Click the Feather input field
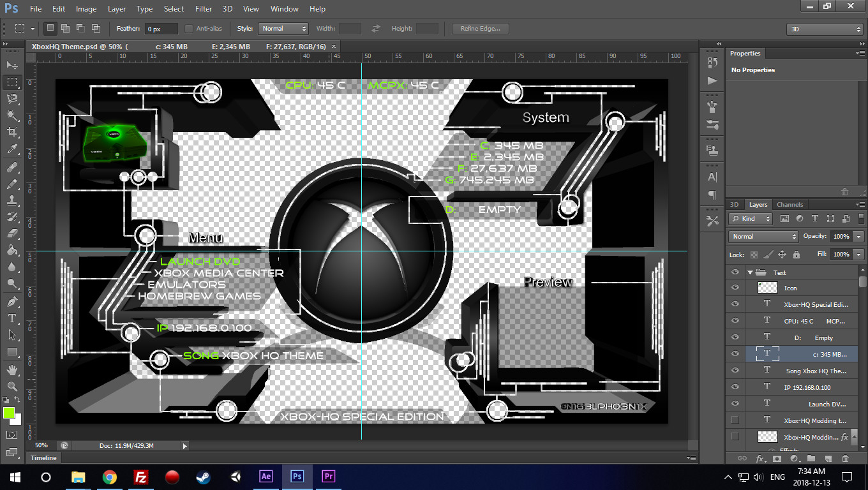Screen dimensions: 868x490 tap(161, 29)
